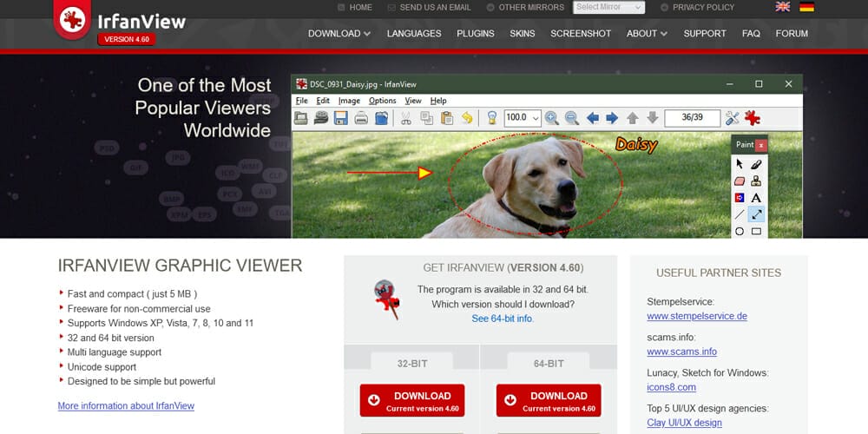Image resolution: width=868 pixels, height=434 pixels.
Task: Click the IrfanView red logo in the header
Action: click(73, 19)
